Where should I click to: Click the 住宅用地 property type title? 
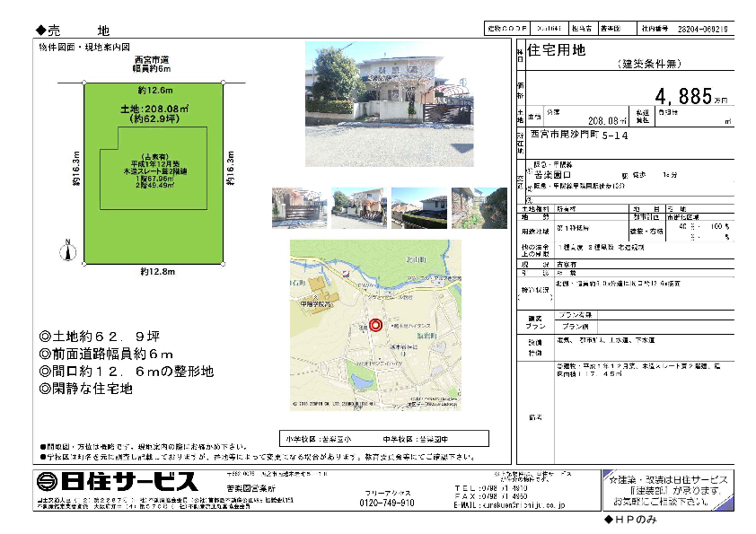(x=556, y=51)
